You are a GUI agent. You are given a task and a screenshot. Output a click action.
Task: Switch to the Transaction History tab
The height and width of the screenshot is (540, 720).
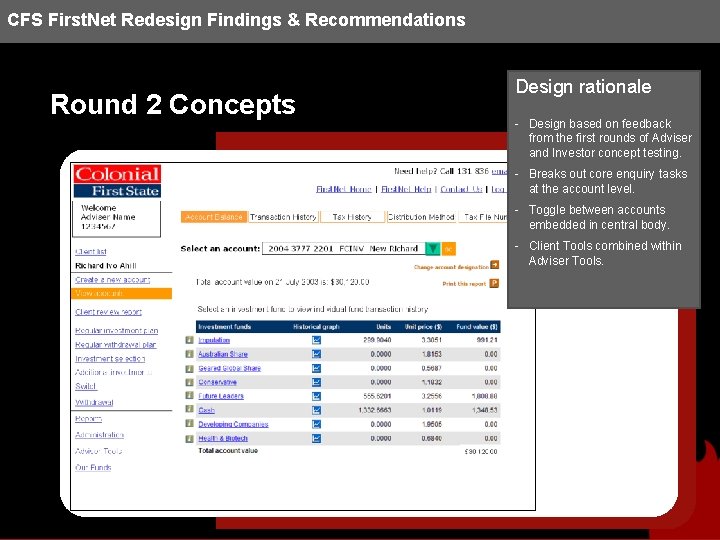pos(284,217)
